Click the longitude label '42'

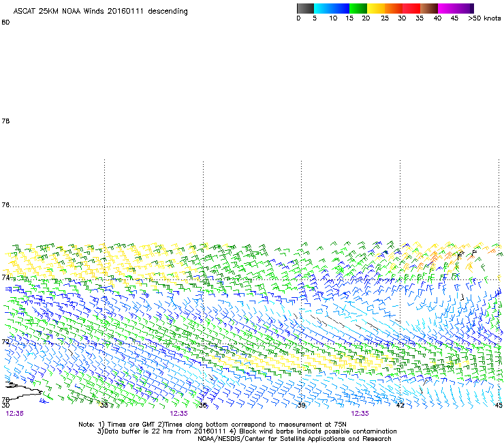400,405
